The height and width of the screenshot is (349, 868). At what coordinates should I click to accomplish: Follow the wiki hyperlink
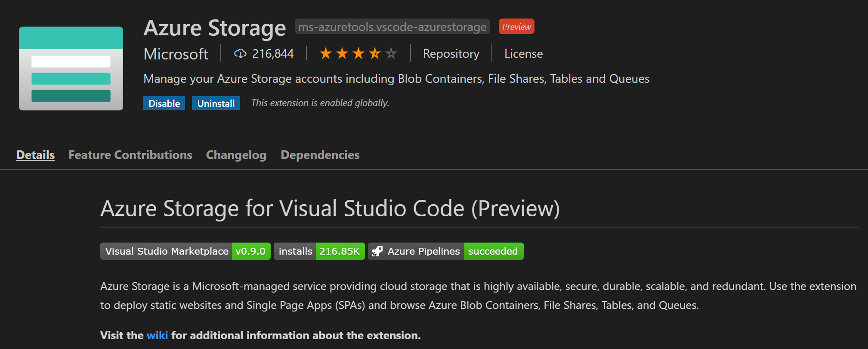(x=157, y=335)
